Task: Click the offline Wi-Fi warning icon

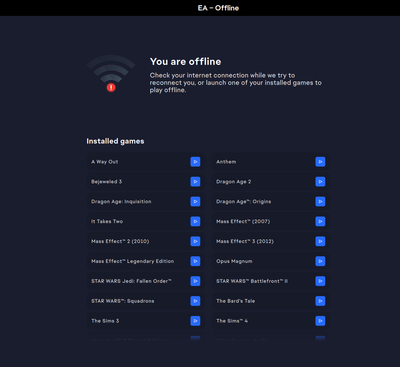Action: 111,73
